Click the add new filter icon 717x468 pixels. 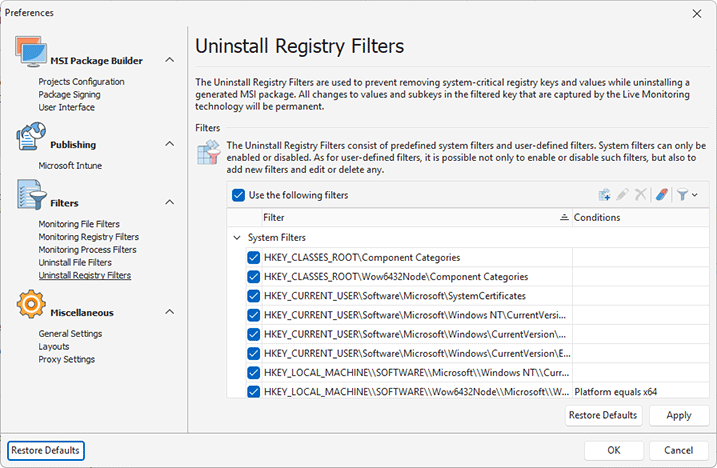pyautogui.click(x=605, y=195)
